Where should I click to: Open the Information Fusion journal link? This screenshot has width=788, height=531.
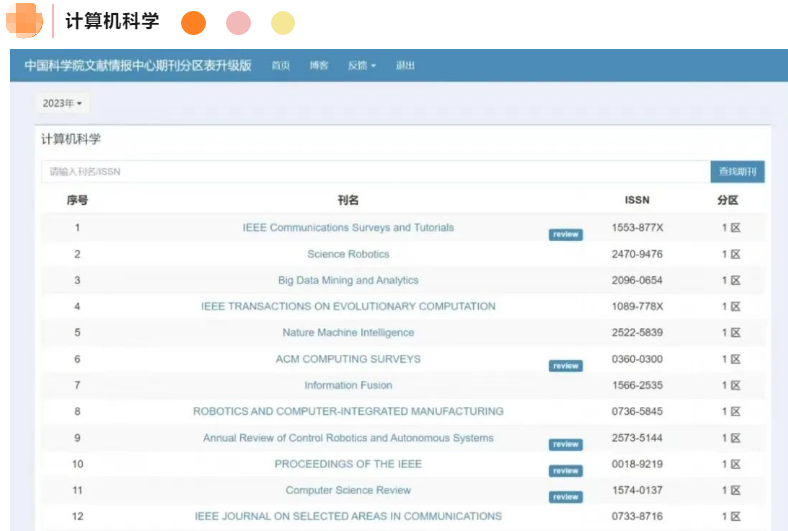(x=348, y=385)
